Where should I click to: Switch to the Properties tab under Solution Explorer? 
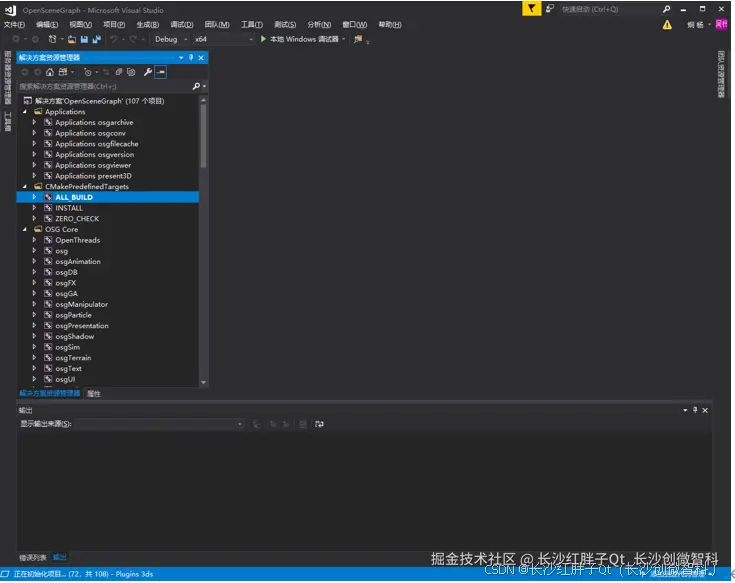coord(94,394)
